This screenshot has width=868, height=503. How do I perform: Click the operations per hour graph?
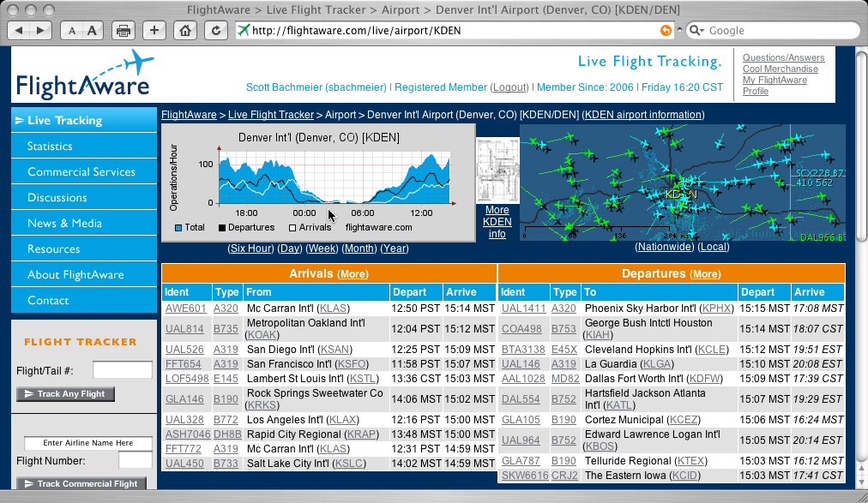coord(318,183)
